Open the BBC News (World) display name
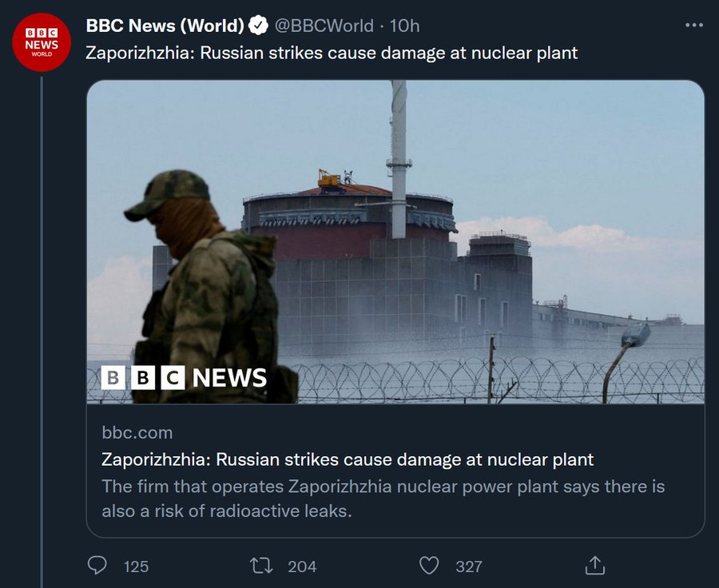The height and width of the screenshot is (588, 719). (165, 26)
